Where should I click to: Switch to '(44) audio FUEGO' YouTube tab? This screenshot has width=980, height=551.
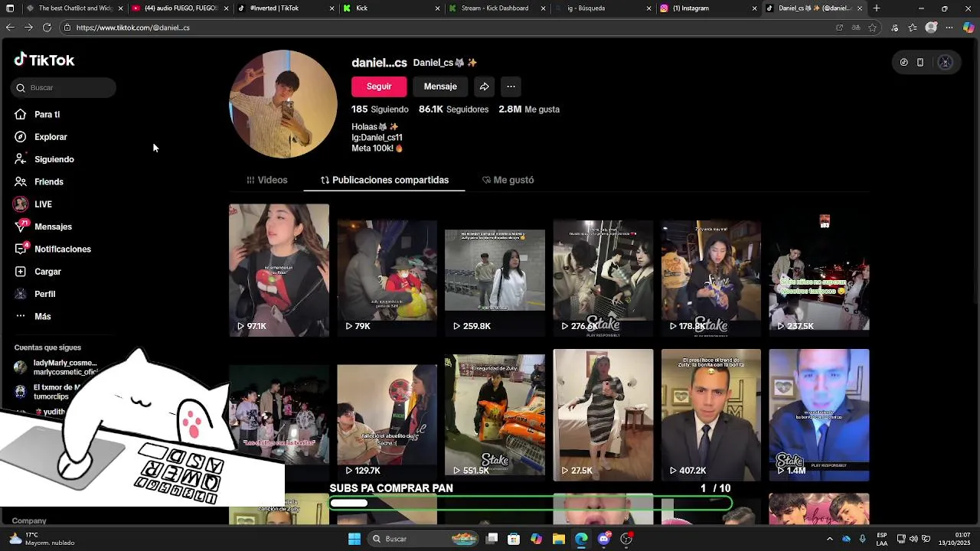(x=180, y=8)
